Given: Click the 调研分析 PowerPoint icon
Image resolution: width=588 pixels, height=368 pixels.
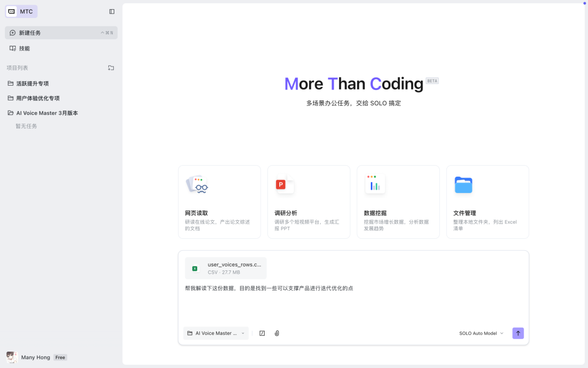Looking at the screenshot, I should 285,185.
